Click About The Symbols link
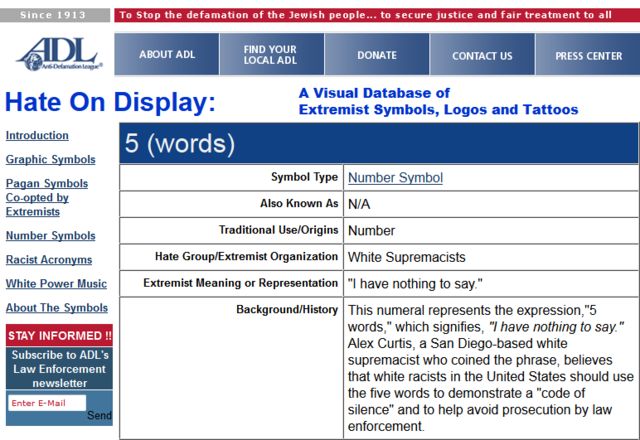This screenshot has height=440, width=640. coord(56,308)
